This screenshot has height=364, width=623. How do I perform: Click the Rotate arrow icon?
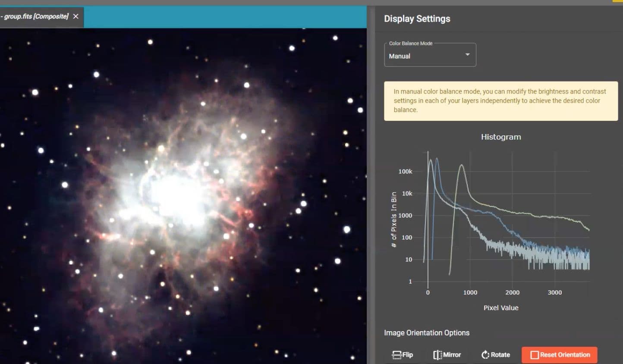pyautogui.click(x=485, y=355)
